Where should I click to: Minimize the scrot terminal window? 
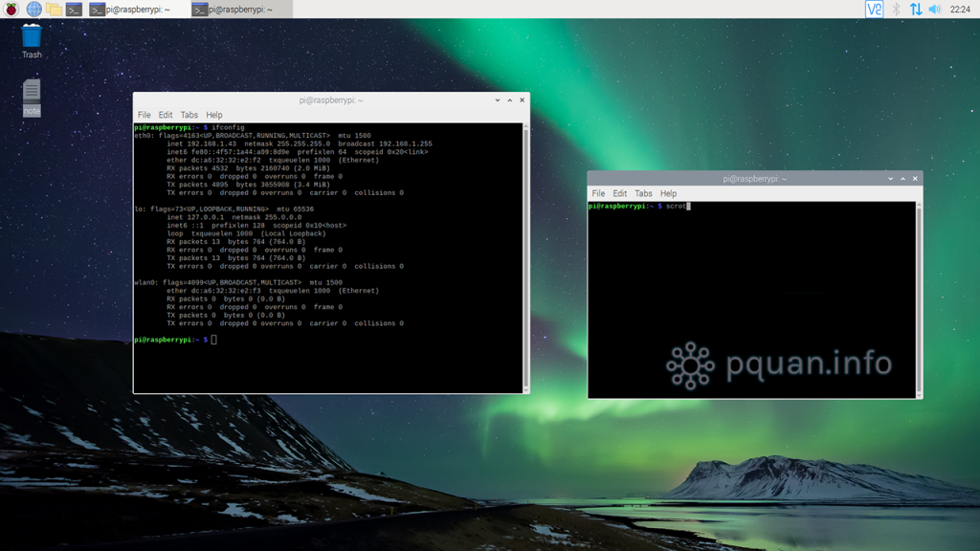click(x=891, y=179)
